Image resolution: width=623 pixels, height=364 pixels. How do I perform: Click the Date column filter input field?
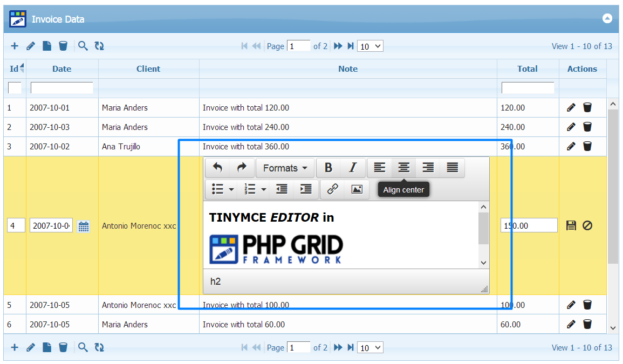(x=61, y=88)
